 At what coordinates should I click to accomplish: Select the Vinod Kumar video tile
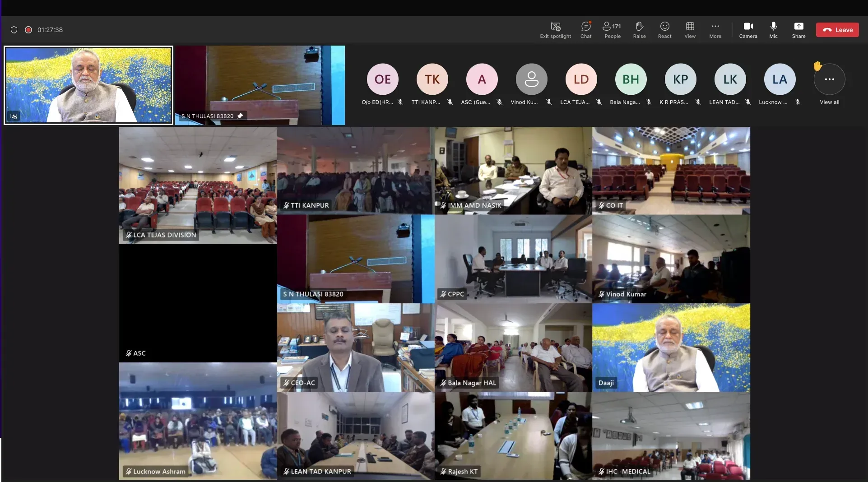coord(671,259)
